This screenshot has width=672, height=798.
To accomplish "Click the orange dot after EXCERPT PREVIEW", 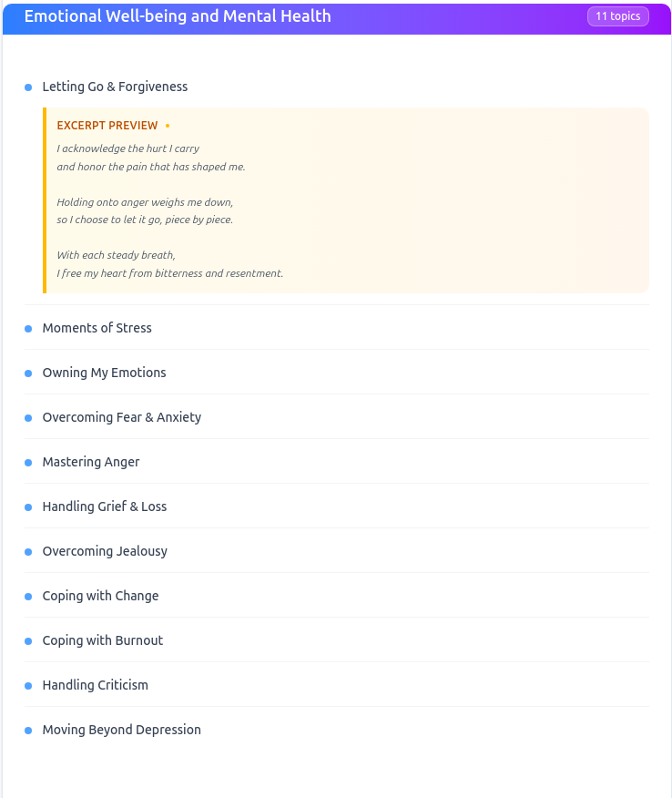I will pos(168,126).
